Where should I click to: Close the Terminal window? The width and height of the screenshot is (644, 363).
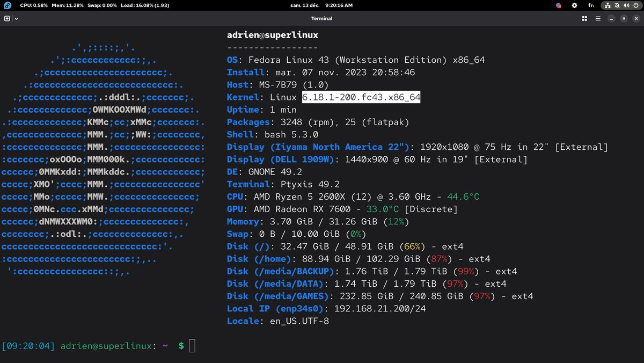pyautogui.click(x=635, y=18)
